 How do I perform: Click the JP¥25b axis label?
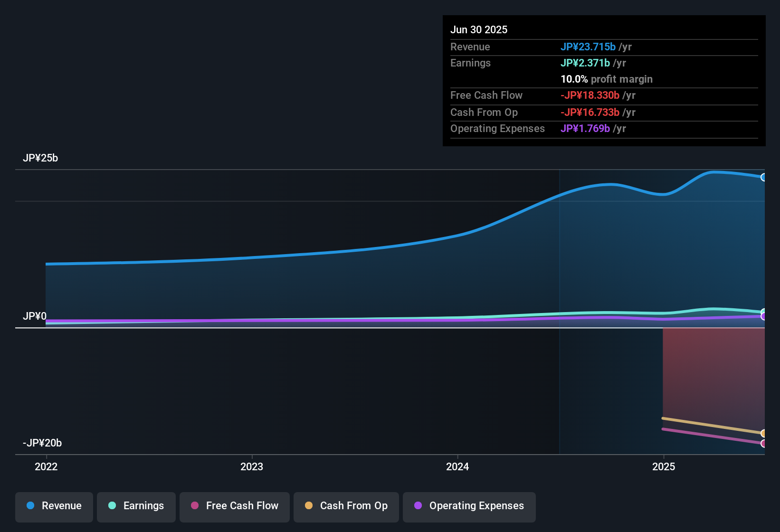[41, 158]
